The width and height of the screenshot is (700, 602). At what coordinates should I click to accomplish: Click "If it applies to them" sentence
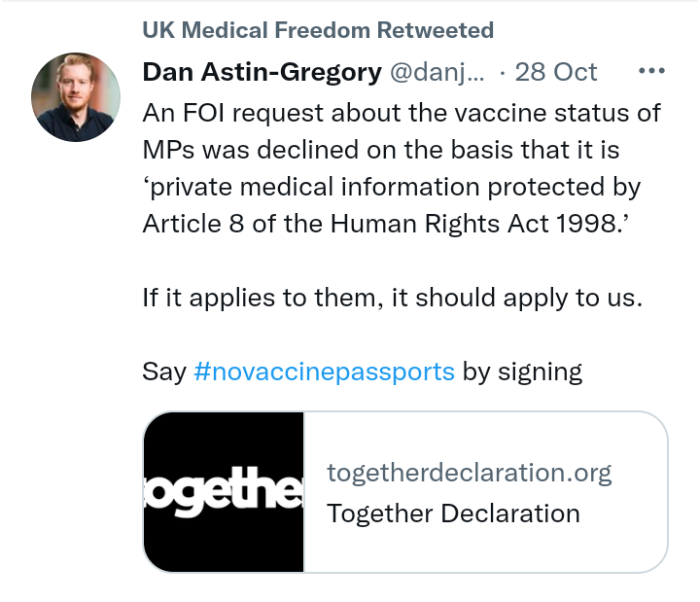point(393,298)
